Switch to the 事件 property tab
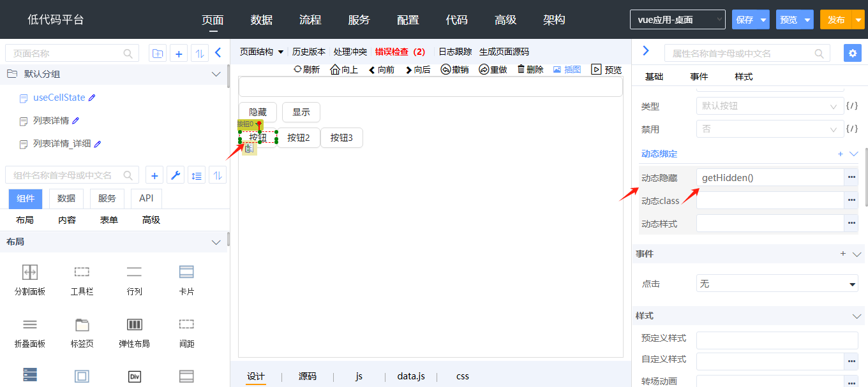Image resolution: width=868 pixels, height=387 pixels. (x=699, y=77)
